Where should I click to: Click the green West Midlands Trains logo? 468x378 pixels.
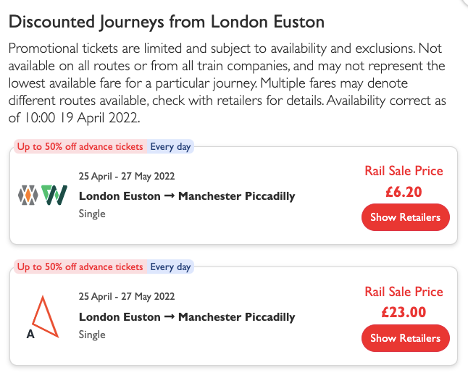(54, 195)
